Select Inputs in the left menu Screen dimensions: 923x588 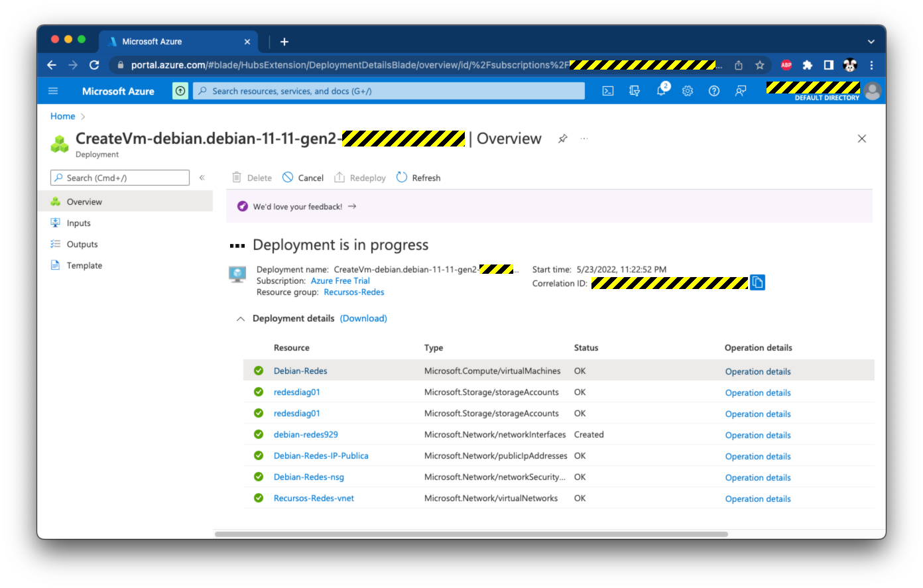pyautogui.click(x=78, y=223)
